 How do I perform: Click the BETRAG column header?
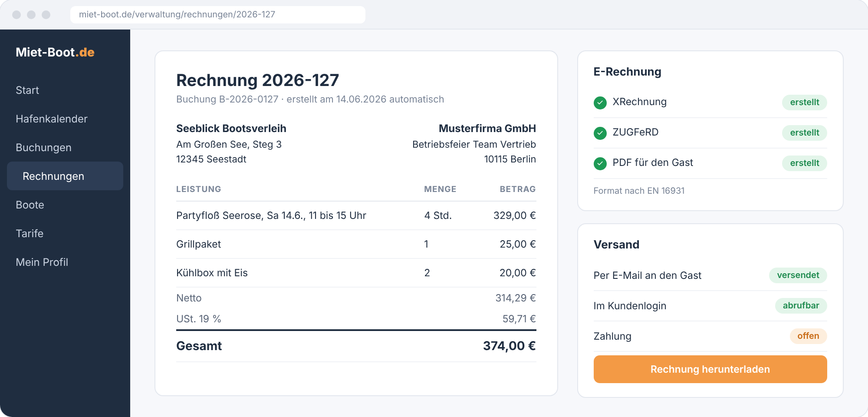[x=518, y=189]
